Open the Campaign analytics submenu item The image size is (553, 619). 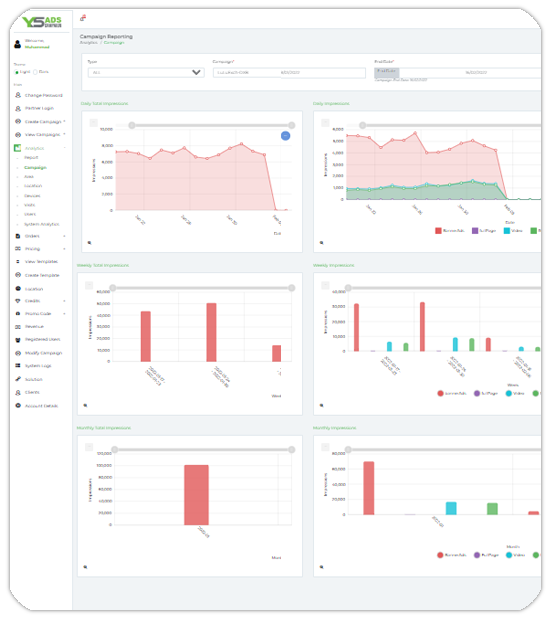point(36,167)
